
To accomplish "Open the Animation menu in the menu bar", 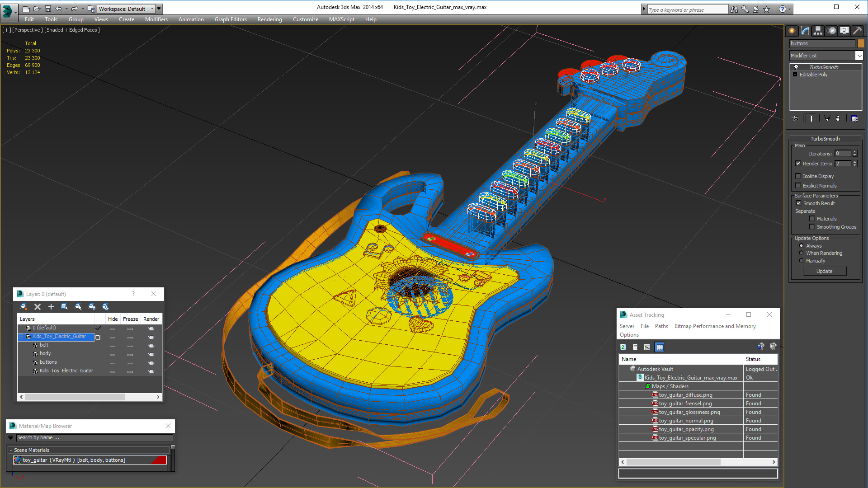I will (191, 19).
